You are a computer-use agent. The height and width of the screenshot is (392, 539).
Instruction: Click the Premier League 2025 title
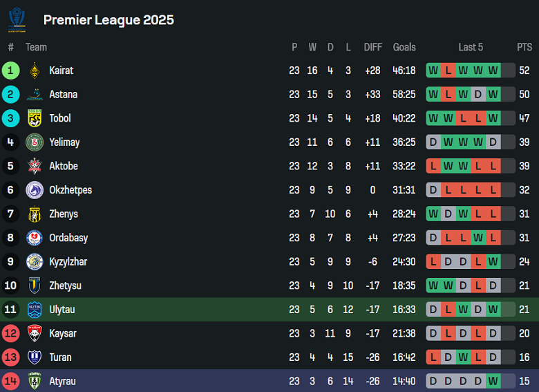click(x=108, y=20)
